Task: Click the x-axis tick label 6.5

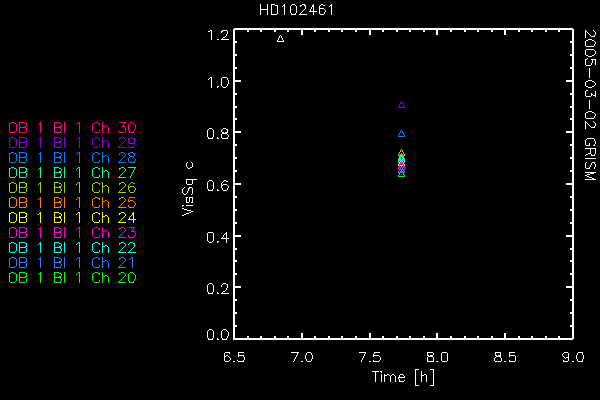Action: pos(234,357)
